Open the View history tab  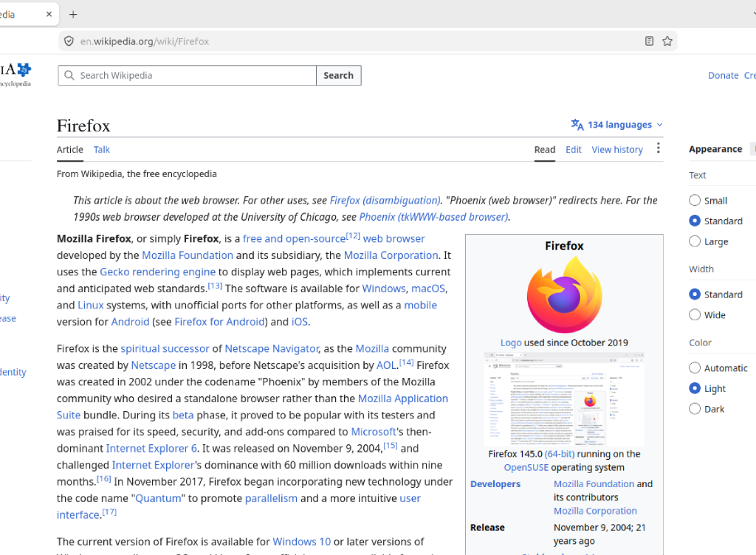[x=617, y=150]
